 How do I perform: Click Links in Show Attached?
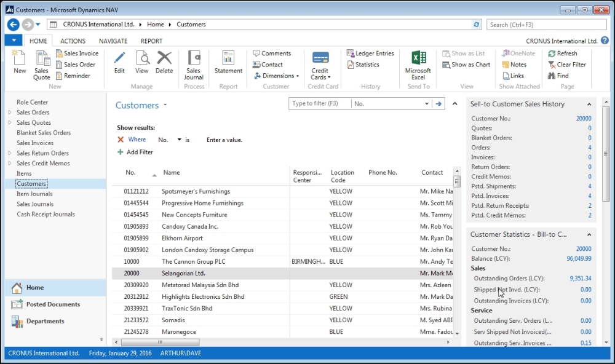click(513, 76)
